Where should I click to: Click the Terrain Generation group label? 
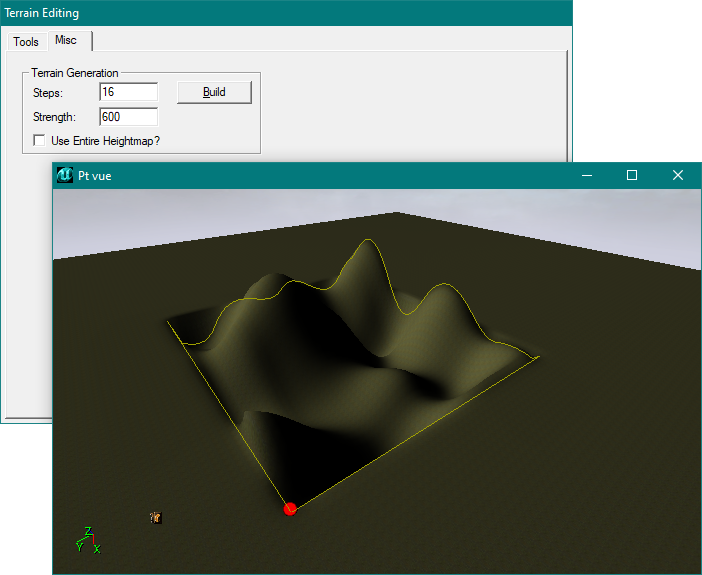tap(75, 73)
